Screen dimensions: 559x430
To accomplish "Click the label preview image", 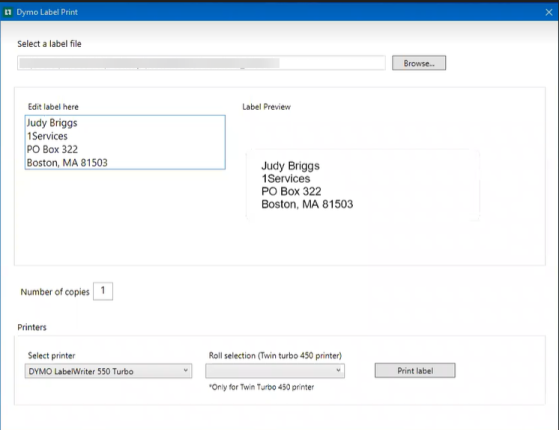I will pyautogui.click(x=363, y=185).
